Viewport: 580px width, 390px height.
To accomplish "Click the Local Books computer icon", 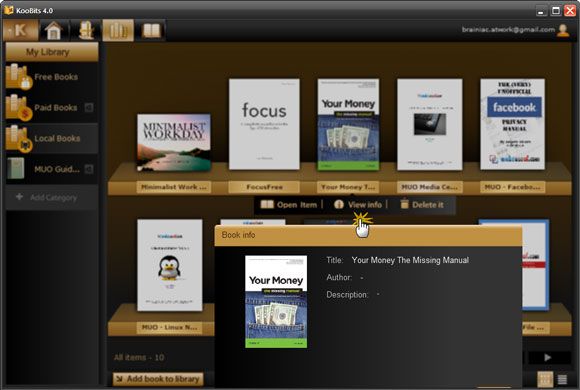I will click(x=18, y=138).
